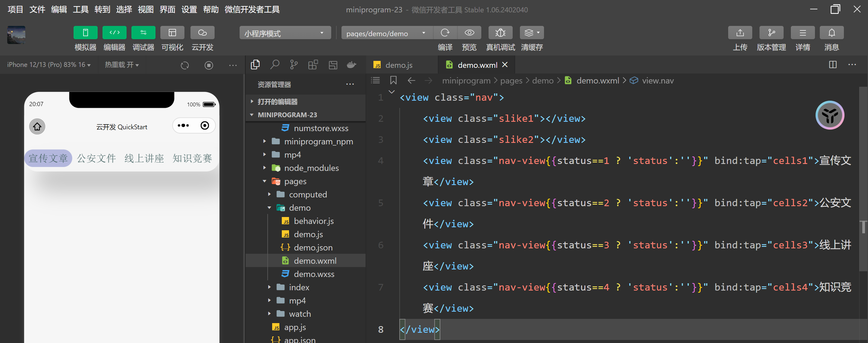Toggle the simulator (模拟器) panel button

tap(85, 33)
